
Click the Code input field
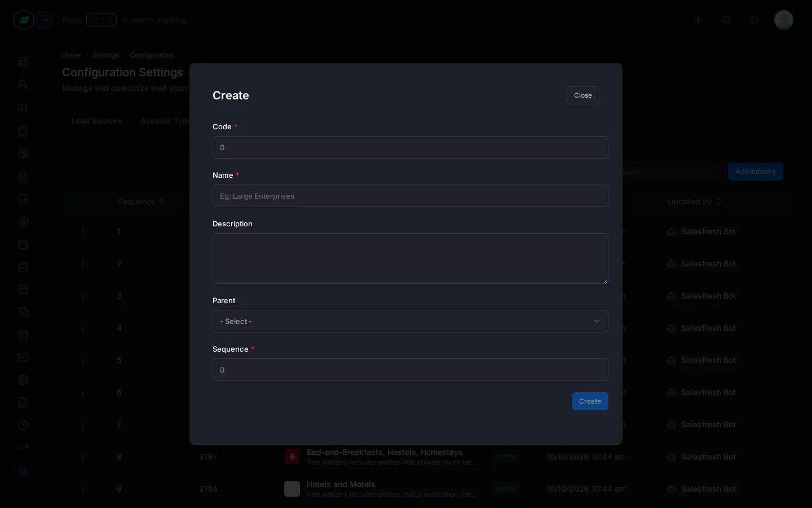coord(410,147)
